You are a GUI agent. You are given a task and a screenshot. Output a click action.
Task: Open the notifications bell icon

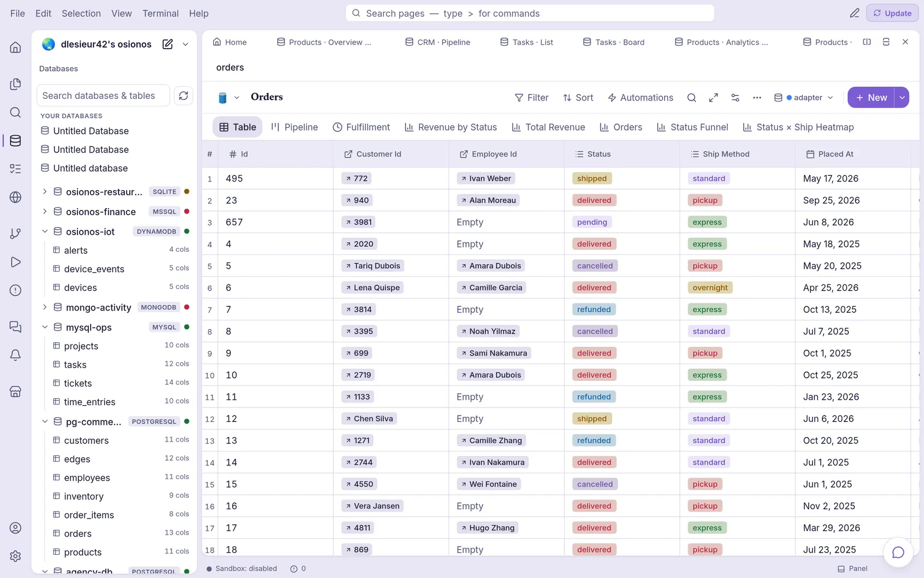click(x=16, y=355)
